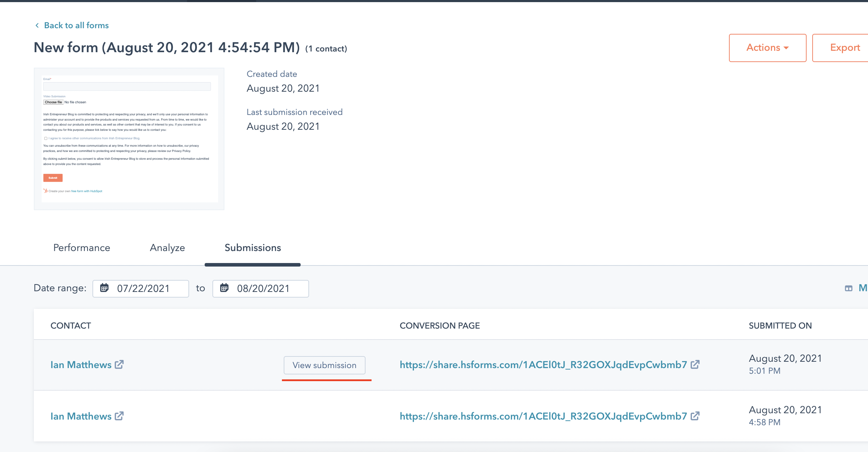Viewport: 868px width, 452px height.
Task: Click the back chevron icon beside Back to all forms
Action: 37,25
